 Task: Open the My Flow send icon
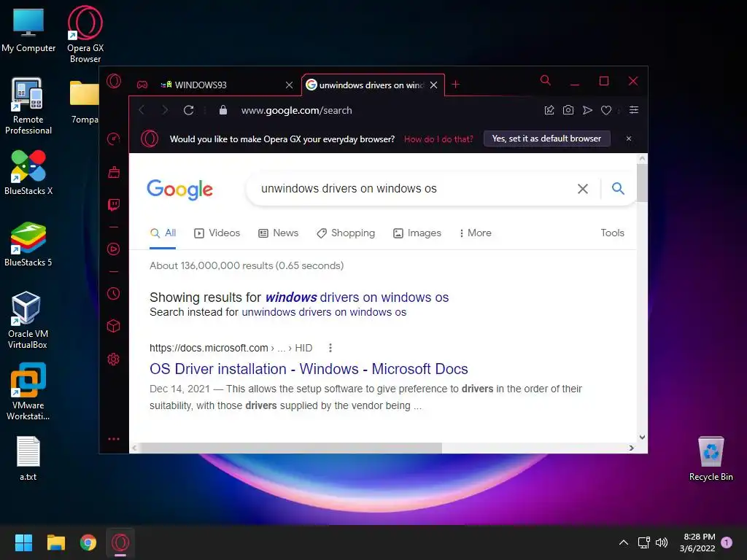click(587, 111)
